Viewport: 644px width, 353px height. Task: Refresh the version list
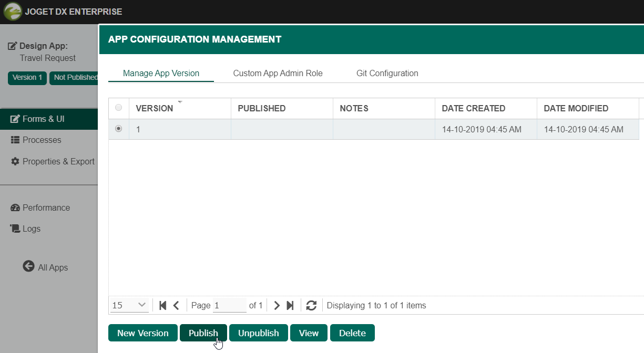point(311,305)
